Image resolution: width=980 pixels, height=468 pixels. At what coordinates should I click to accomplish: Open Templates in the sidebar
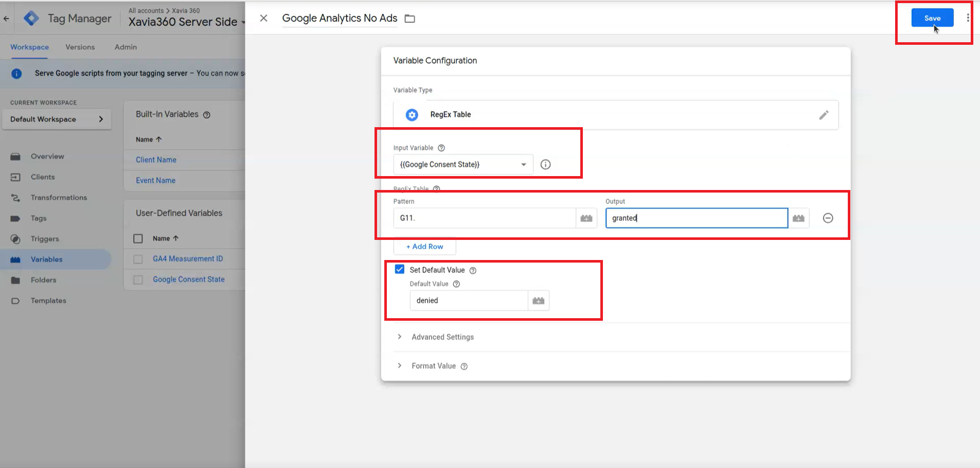tap(48, 301)
